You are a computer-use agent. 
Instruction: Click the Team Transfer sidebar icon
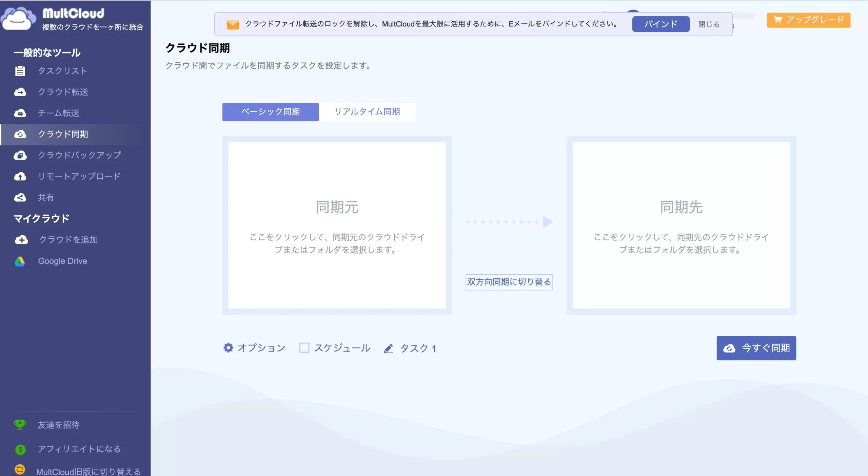click(20, 113)
